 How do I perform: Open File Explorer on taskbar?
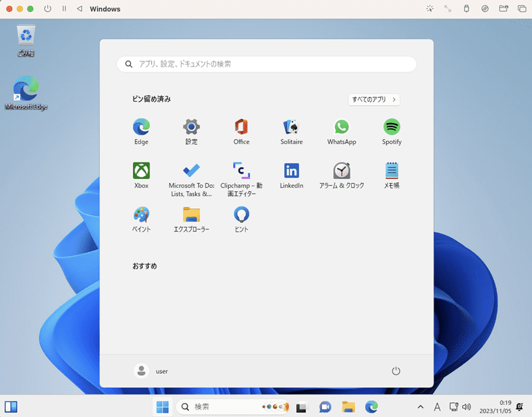pyautogui.click(x=348, y=406)
